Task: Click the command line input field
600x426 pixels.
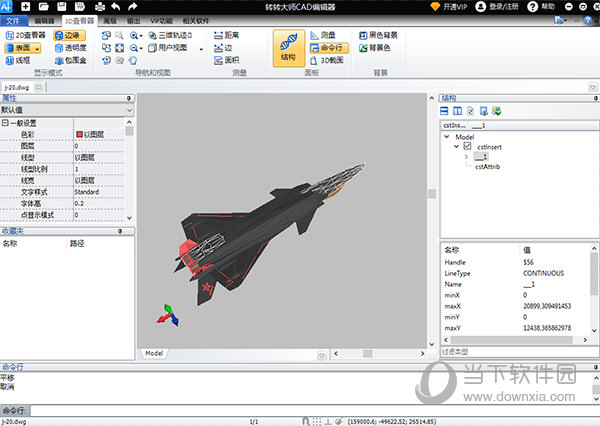Action: coord(300,410)
